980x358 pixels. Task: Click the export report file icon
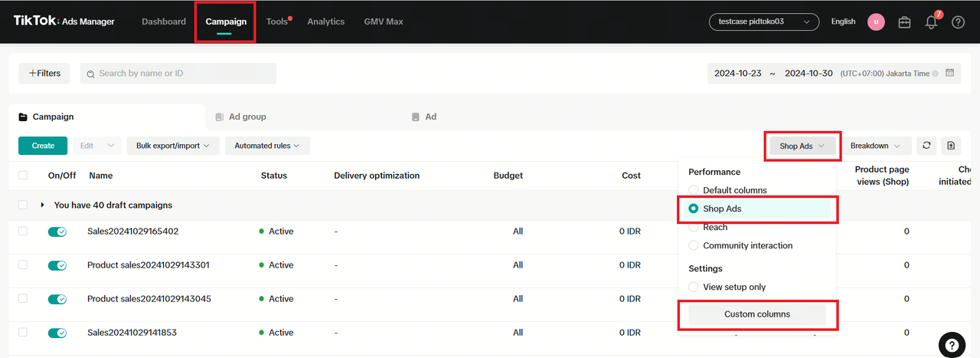[x=950, y=146]
